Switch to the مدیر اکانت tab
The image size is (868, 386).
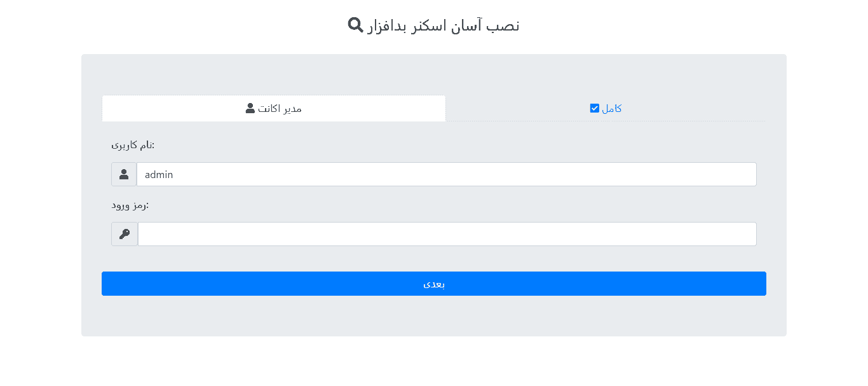point(274,108)
